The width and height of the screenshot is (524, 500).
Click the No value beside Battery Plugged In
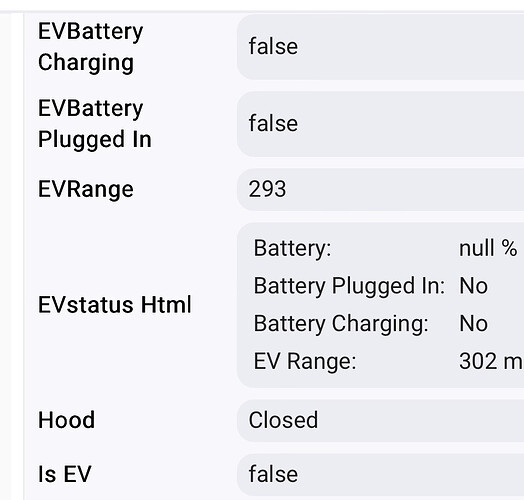click(474, 286)
